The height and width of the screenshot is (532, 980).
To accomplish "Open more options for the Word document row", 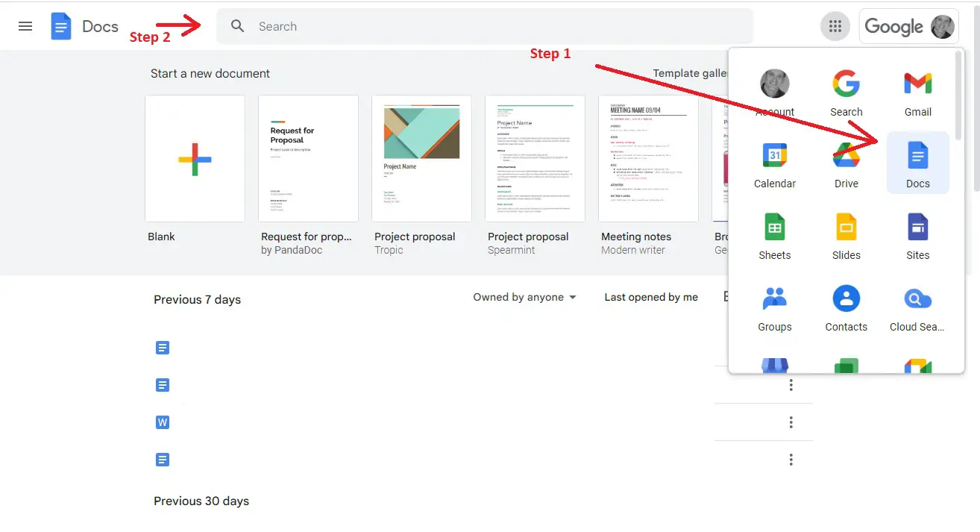I will tap(791, 422).
